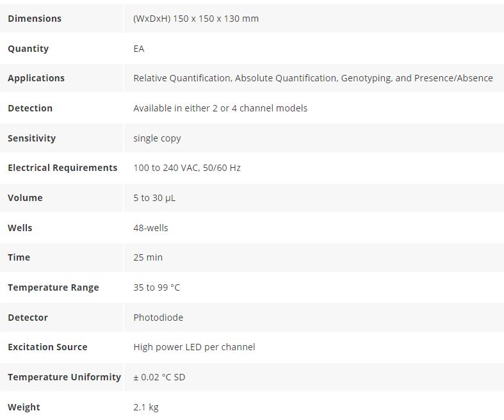Screen dimensions: 504x420
Task: Click the Detection label
Action: [30, 108]
